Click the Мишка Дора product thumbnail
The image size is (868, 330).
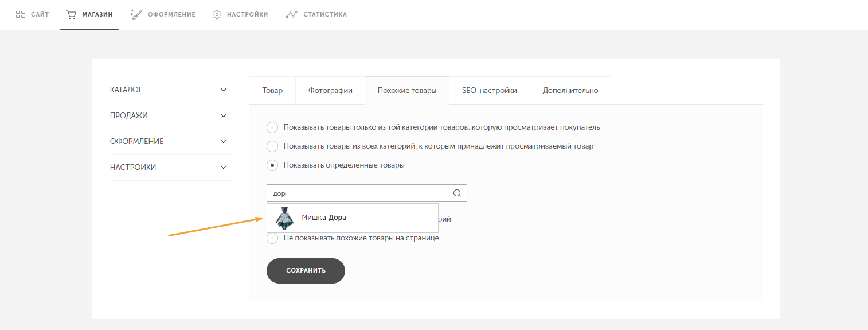point(284,218)
